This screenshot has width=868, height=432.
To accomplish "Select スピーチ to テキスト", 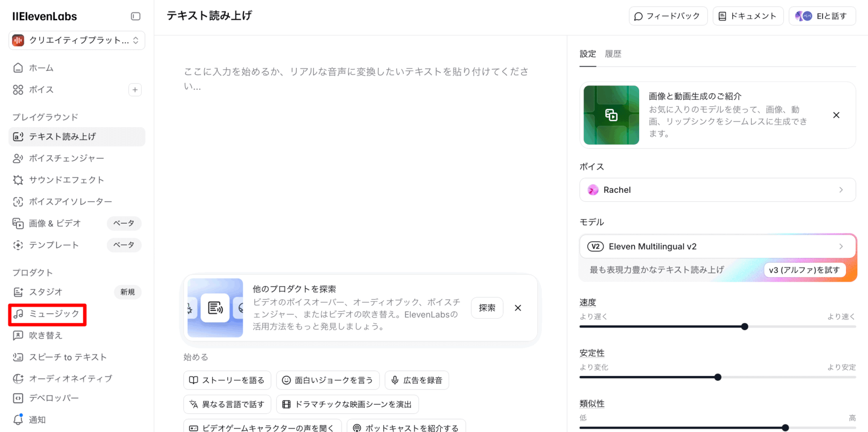I will (68, 357).
